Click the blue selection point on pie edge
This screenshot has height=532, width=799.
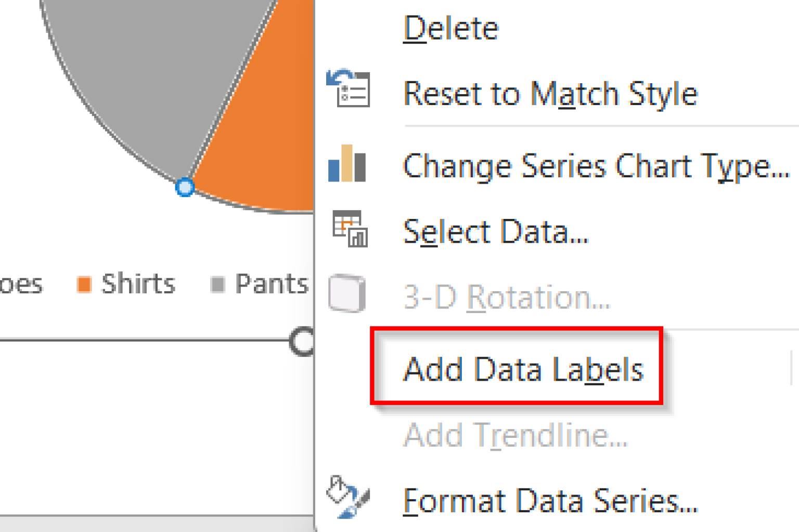185,187
